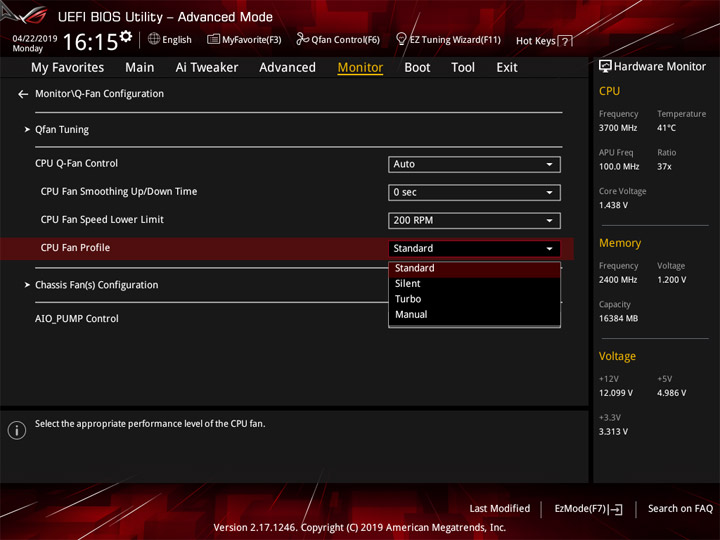Click the Core Voltage 1.438 V value
The image size is (720, 540).
click(x=613, y=205)
